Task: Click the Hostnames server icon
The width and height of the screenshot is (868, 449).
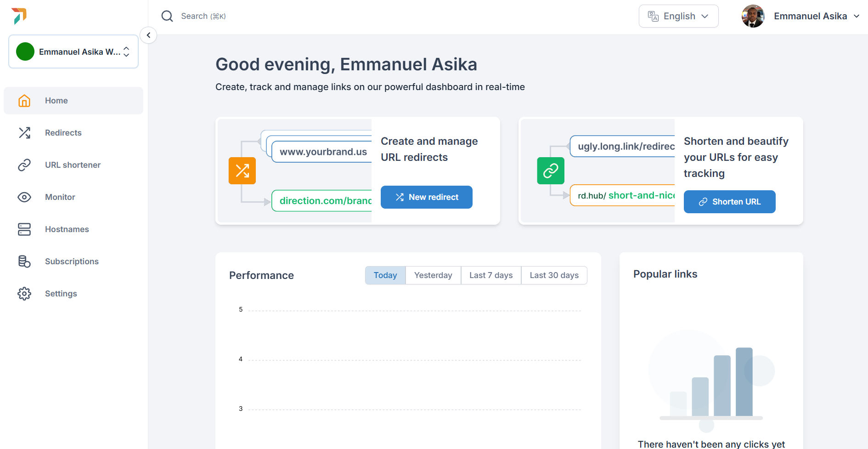Action: [24, 229]
